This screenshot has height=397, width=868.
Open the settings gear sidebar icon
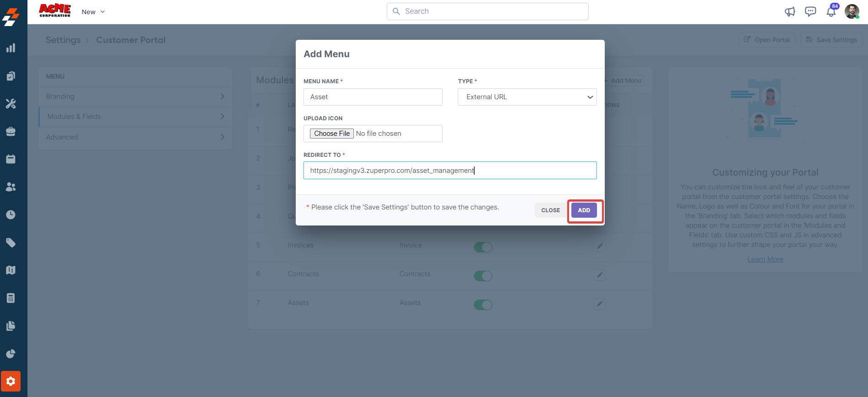click(11, 381)
